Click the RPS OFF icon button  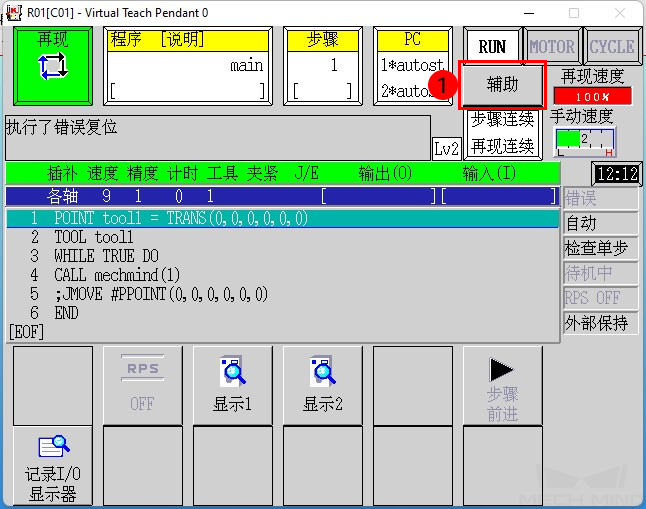pyautogui.click(x=143, y=385)
